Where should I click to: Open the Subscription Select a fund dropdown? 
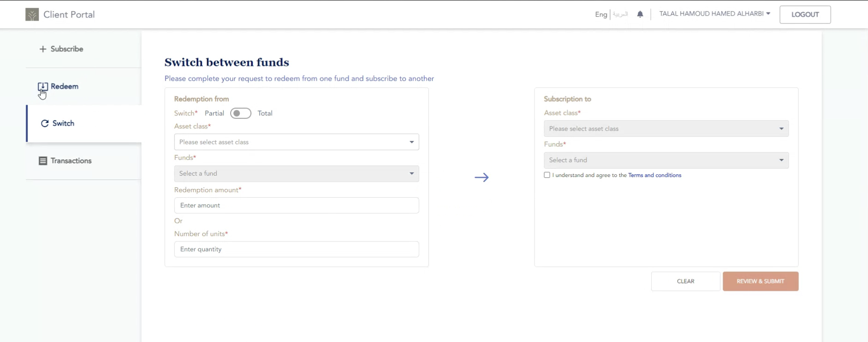pos(666,160)
